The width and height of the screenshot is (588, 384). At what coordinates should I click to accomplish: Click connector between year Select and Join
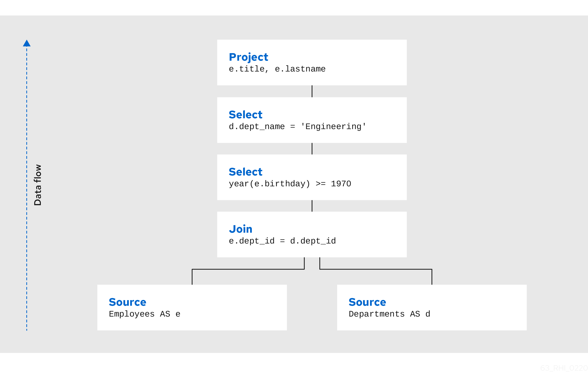coord(312,206)
